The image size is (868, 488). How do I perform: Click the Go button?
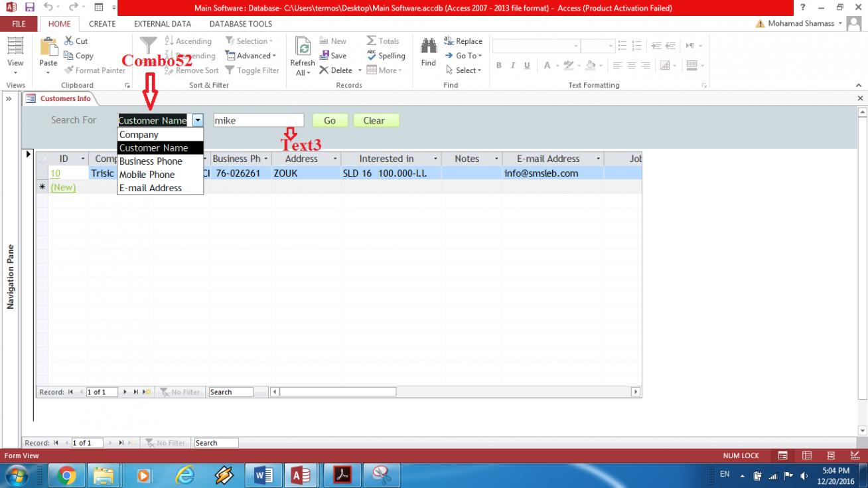click(330, 120)
